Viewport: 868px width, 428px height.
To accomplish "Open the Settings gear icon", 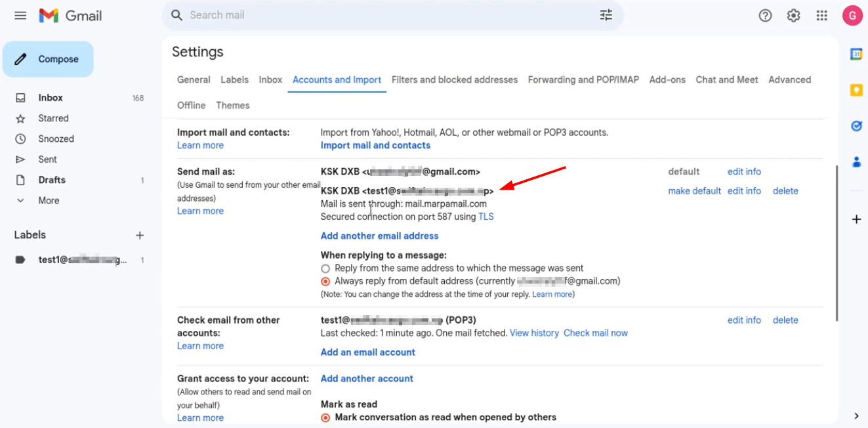I will point(793,15).
